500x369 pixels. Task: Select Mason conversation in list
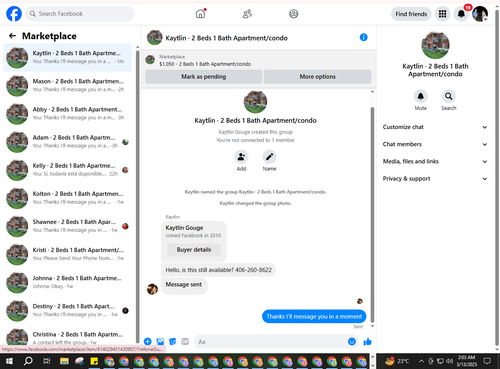(x=67, y=85)
